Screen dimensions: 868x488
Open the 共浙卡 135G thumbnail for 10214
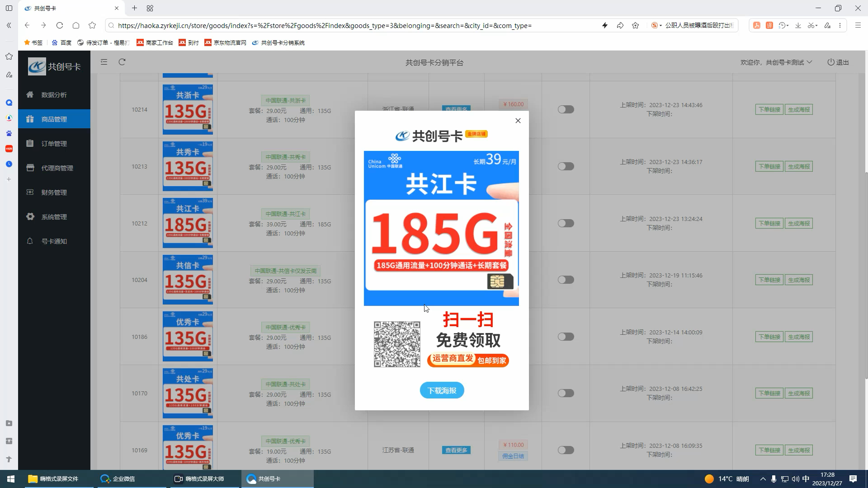click(188, 109)
